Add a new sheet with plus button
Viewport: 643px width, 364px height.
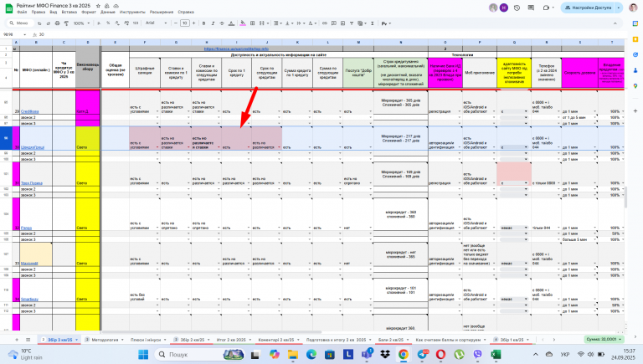coord(17,340)
